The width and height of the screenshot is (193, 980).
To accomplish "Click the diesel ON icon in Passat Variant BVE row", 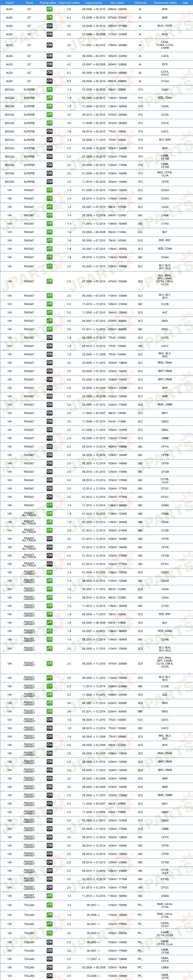I will pyautogui.click(x=50, y=745).
